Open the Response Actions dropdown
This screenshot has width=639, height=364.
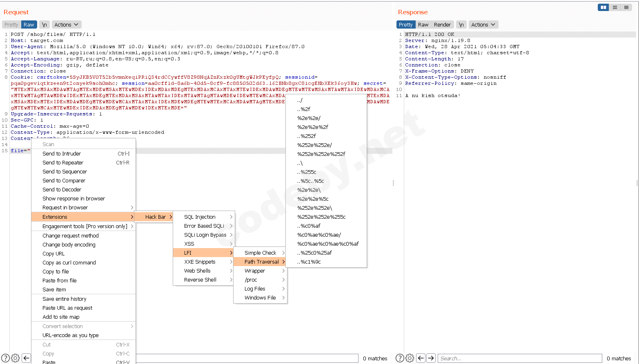coord(483,25)
